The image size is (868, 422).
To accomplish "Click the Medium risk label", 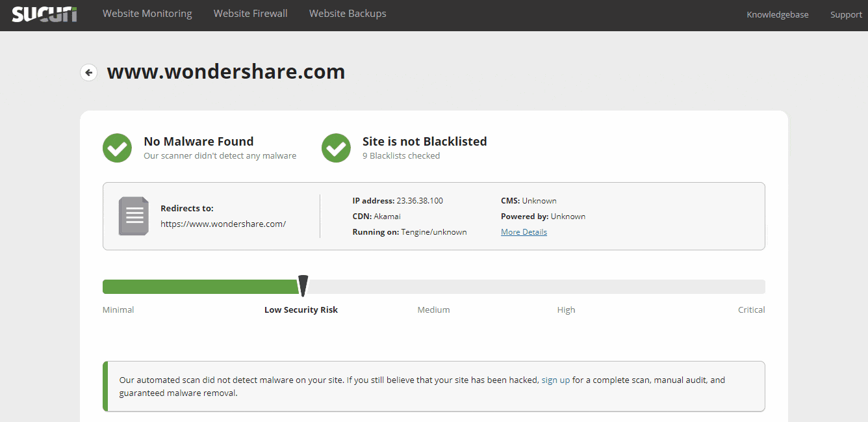I will click(x=433, y=310).
